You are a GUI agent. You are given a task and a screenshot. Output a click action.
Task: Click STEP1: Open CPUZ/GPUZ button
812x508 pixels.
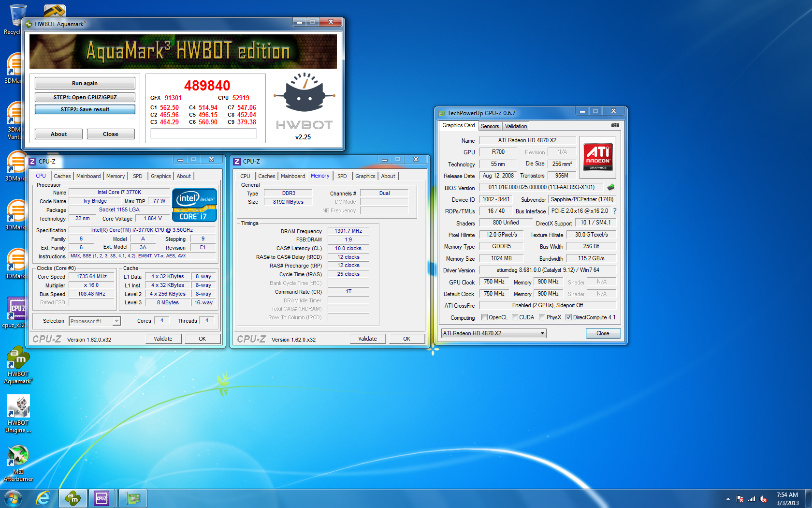click(x=85, y=97)
